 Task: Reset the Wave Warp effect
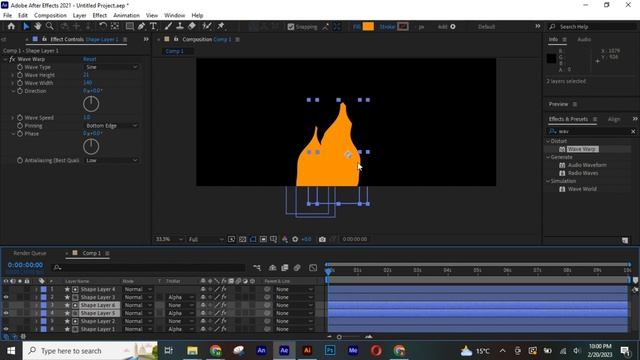(x=89, y=59)
